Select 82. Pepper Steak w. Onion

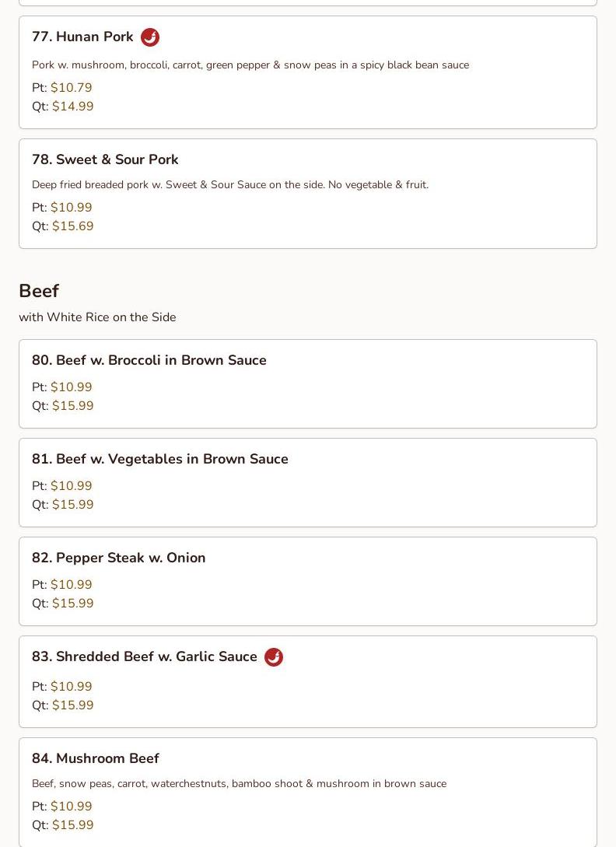pos(118,558)
